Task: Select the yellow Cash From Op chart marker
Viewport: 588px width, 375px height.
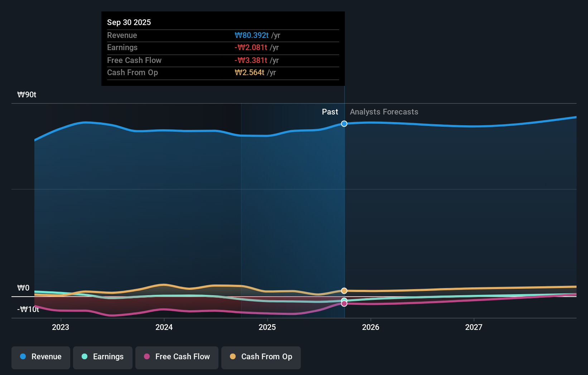Action: click(x=344, y=291)
